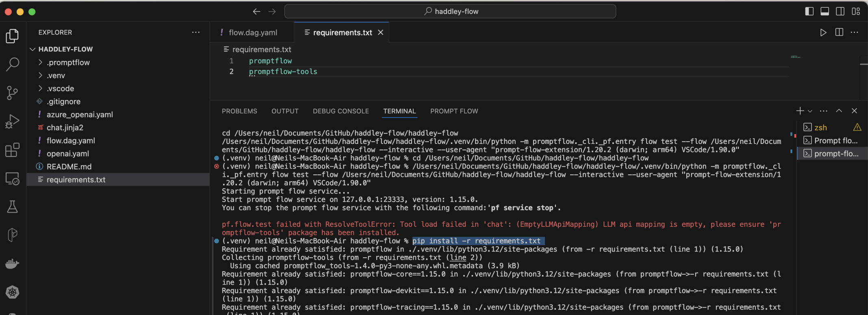Click the Run play button in editor toolbar
The height and width of the screenshot is (315, 868).
pyautogui.click(x=823, y=33)
